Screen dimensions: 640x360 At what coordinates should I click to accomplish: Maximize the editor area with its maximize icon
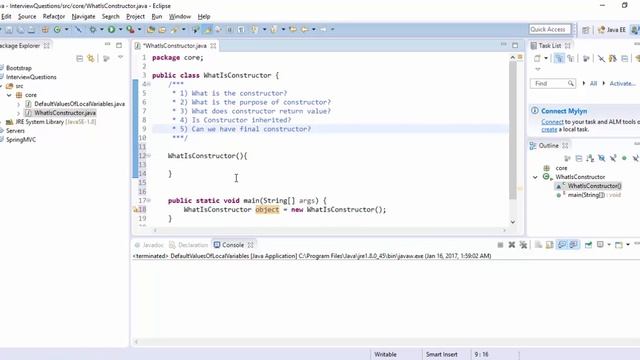click(x=515, y=45)
